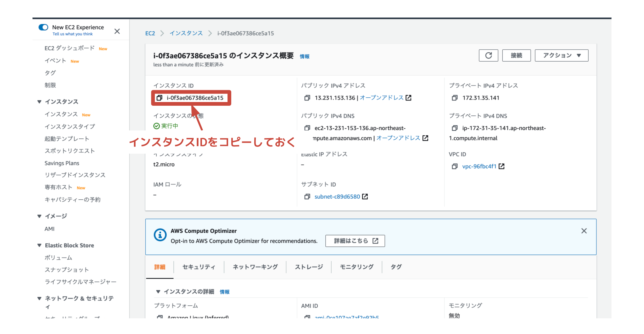This screenshot has width=644, height=334.
Task: Collapse the Elastic Block Store section
Action: 39,245
